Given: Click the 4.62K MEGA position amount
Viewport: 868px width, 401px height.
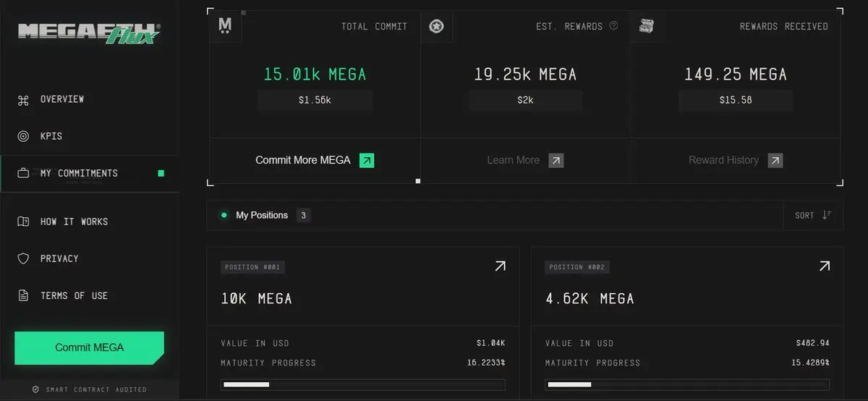Looking at the screenshot, I should click(590, 298).
